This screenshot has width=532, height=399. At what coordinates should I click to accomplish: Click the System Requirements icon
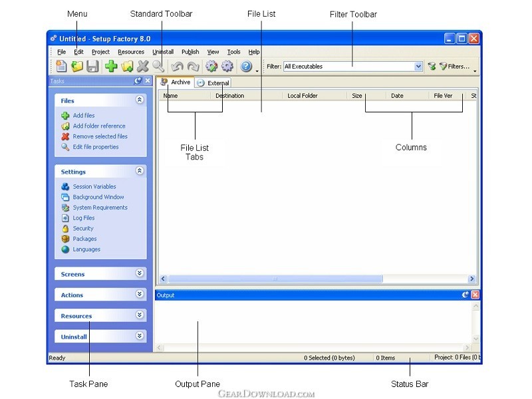click(x=65, y=207)
